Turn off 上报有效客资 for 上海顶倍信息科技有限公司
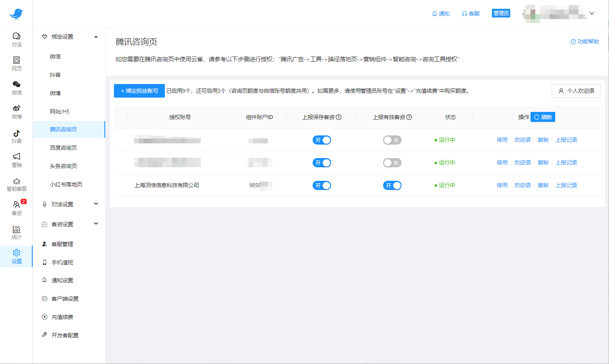 click(392, 185)
